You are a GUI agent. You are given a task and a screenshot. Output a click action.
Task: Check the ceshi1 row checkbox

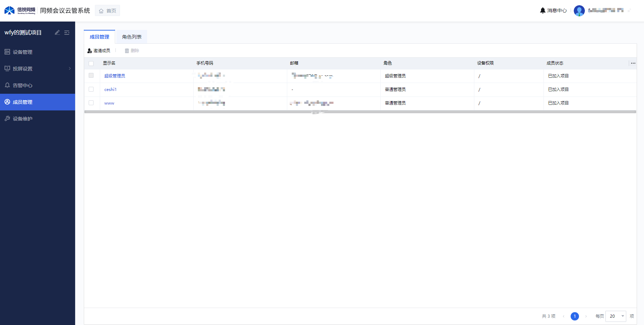91,89
